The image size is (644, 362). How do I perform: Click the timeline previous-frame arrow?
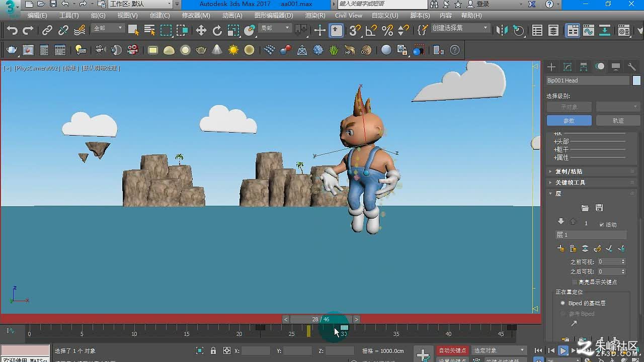tap(286, 319)
